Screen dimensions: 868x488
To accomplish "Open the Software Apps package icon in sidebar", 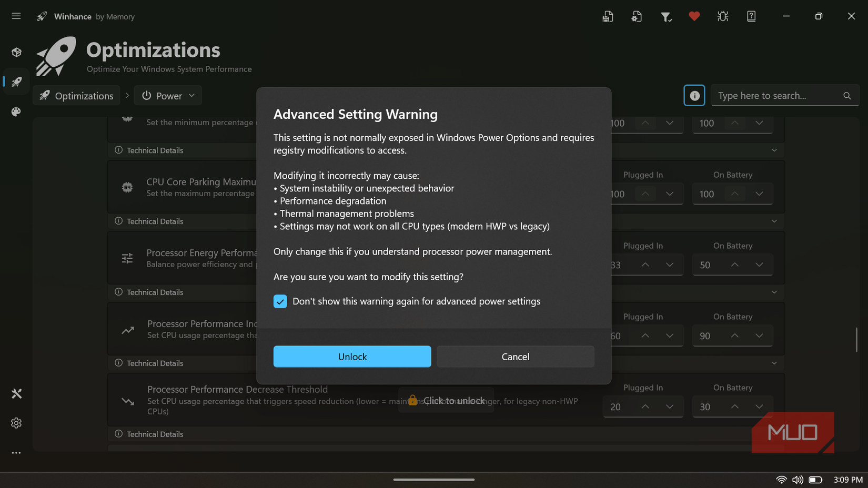I will (16, 52).
